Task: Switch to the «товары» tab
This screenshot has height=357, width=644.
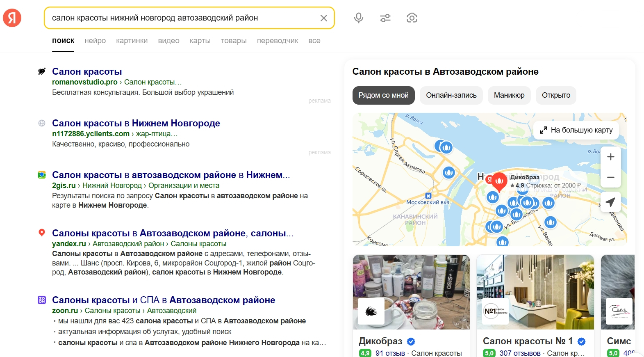Action: 234,41
